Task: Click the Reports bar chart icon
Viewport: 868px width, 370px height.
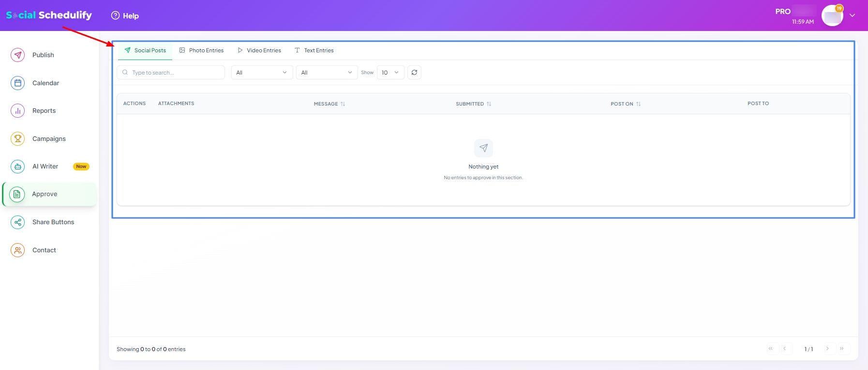Action: pyautogui.click(x=18, y=111)
